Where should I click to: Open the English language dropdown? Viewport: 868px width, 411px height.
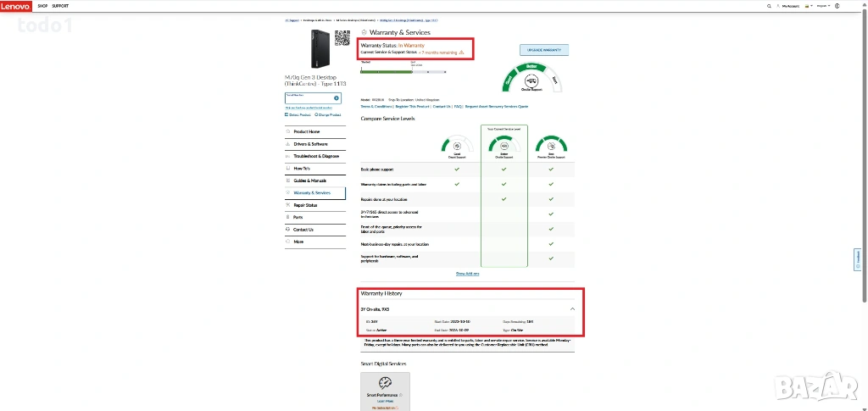pos(822,6)
